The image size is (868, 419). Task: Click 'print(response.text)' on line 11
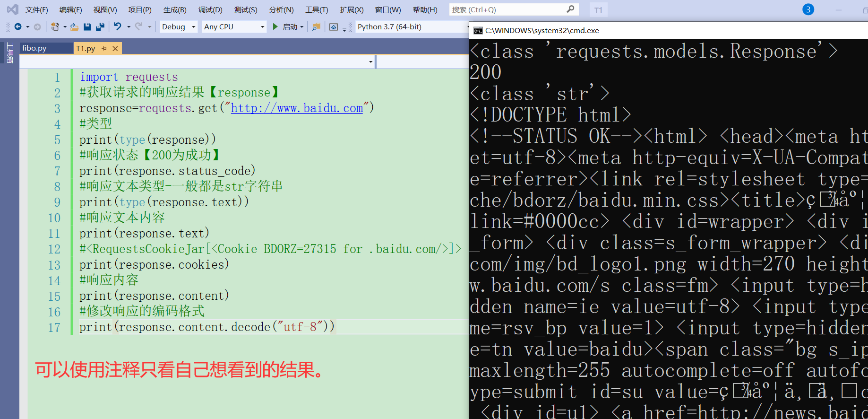click(x=144, y=233)
